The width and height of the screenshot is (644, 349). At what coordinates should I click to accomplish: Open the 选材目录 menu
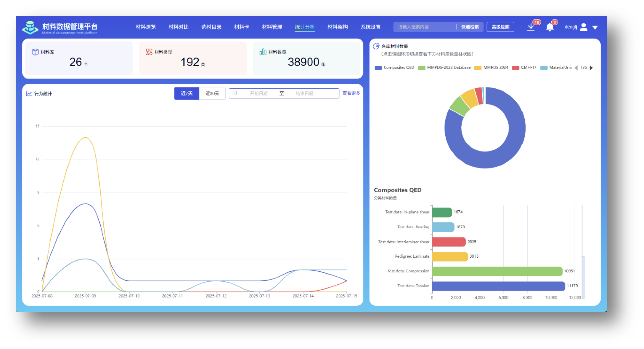[211, 27]
